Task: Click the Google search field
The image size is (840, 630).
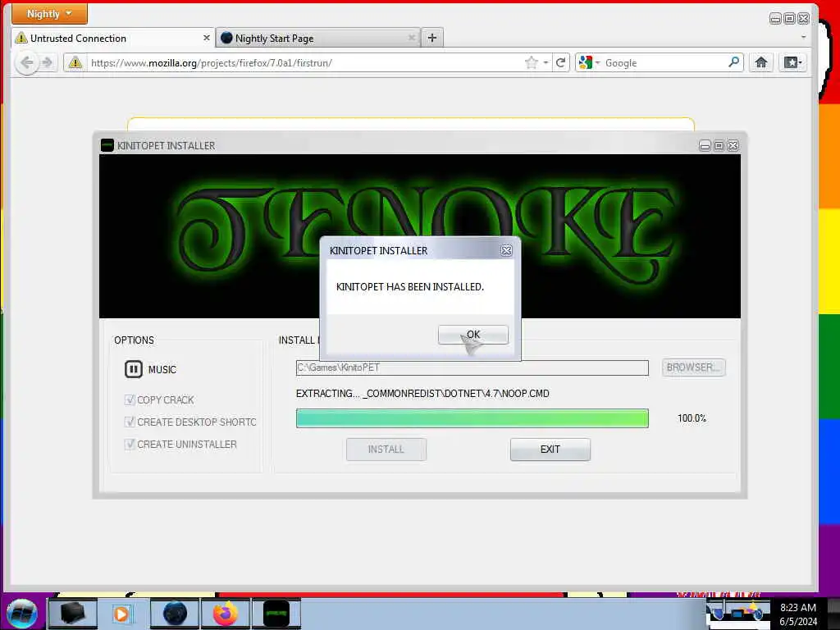Action: click(x=664, y=62)
